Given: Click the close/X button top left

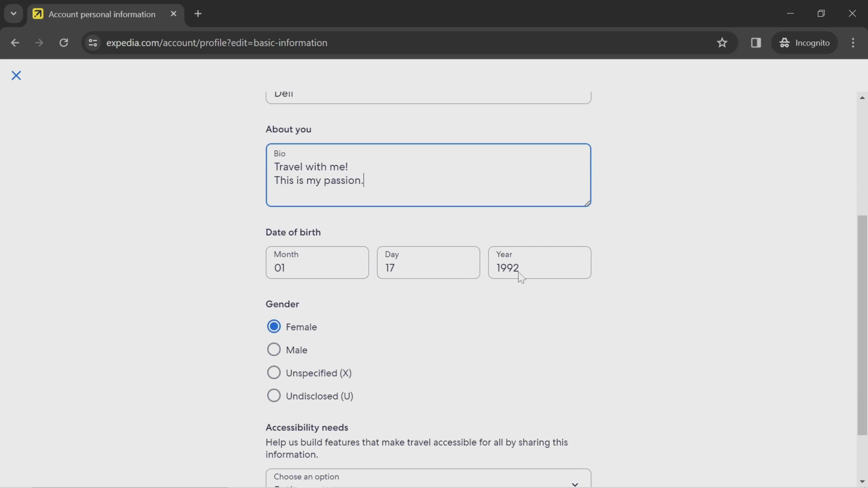Looking at the screenshot, I should click(16, 75).
